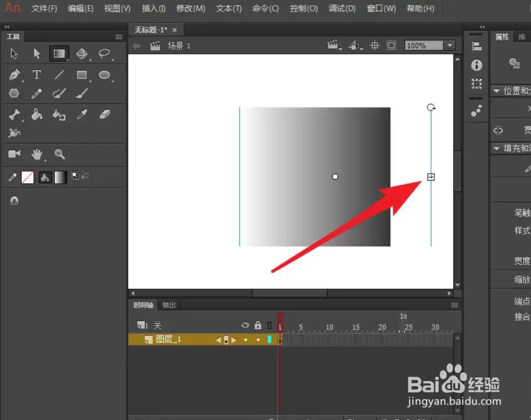Select the Camera tool
This screenshot has height=420, width=531.
pos(14,154)
